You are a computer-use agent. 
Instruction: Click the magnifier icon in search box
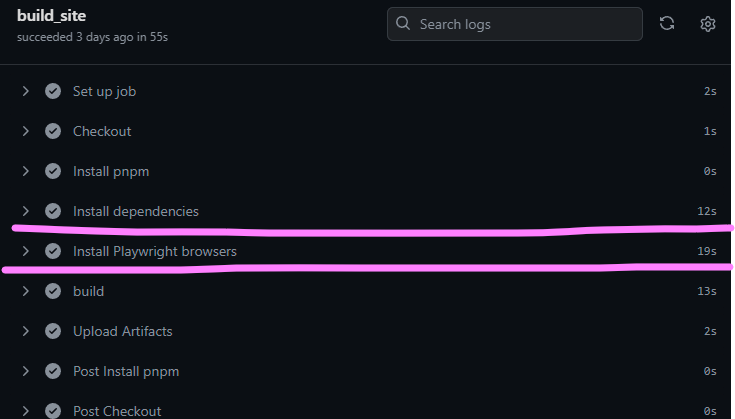pos(404,24)
